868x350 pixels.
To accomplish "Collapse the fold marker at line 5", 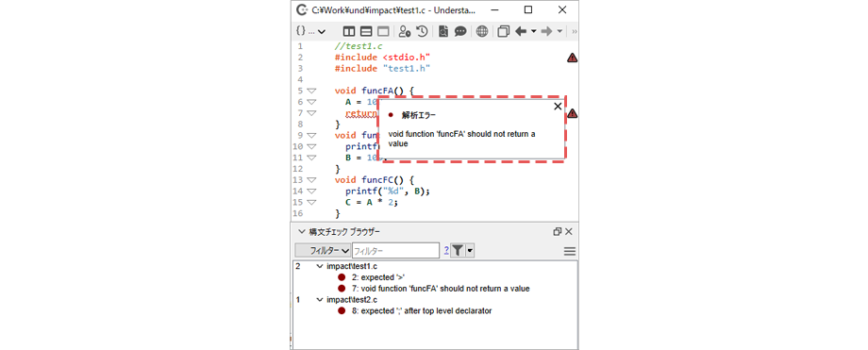I will click(x=311, y=91).
